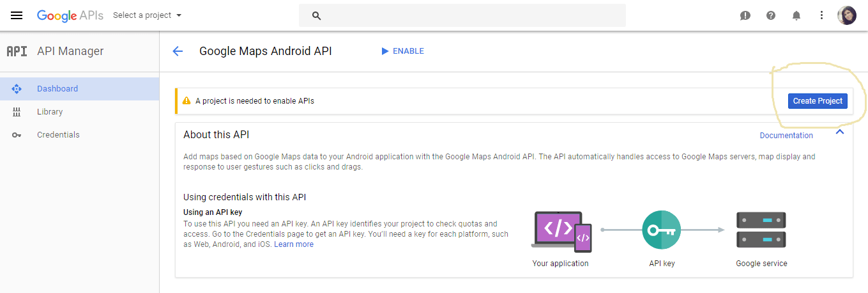
Task: Click the project needed warning message
Action: pyautogui.click(x=255, y=101)
